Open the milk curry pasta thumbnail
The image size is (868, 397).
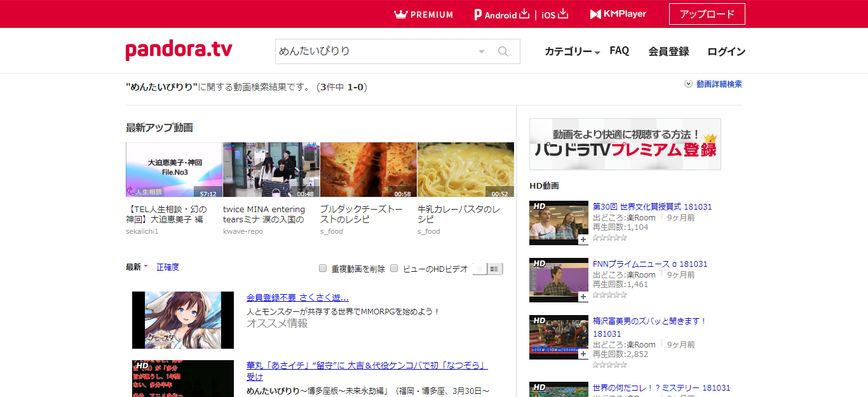(x=466, y=170)
